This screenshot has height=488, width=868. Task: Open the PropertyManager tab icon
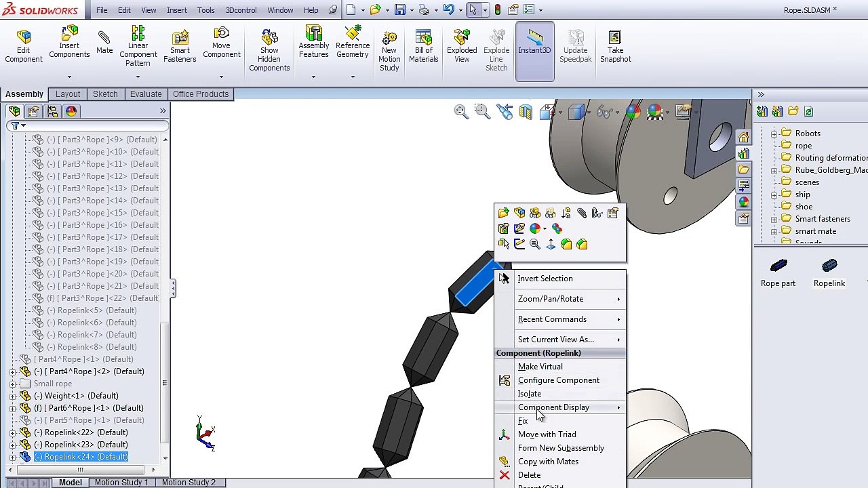point(33,111)
